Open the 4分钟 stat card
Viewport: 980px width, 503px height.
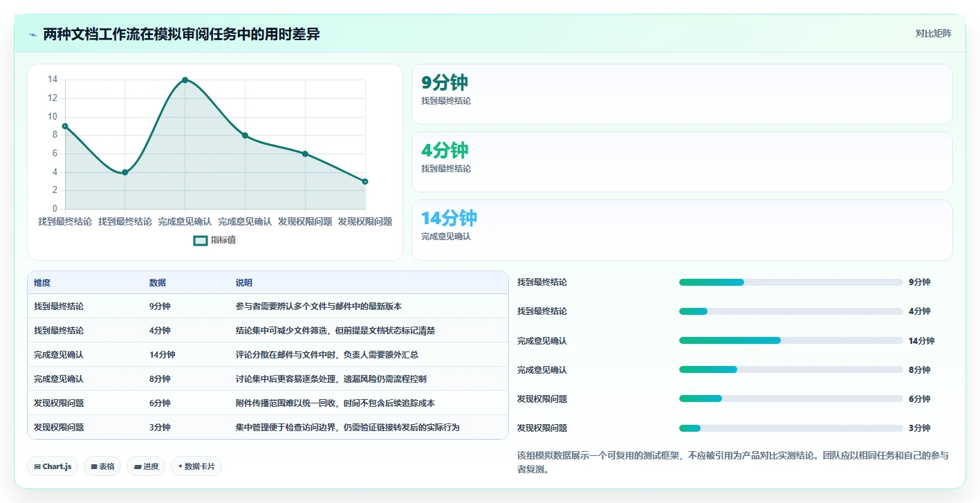coord(682,162)
